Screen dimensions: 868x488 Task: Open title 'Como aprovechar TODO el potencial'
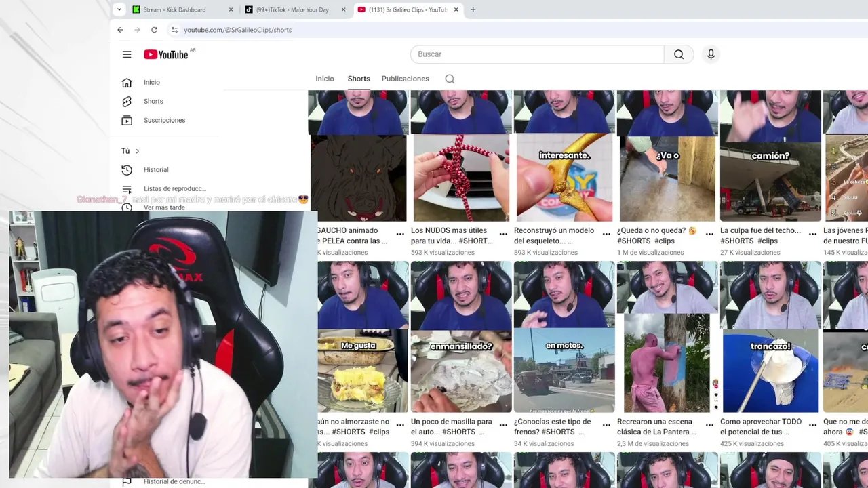761,427
